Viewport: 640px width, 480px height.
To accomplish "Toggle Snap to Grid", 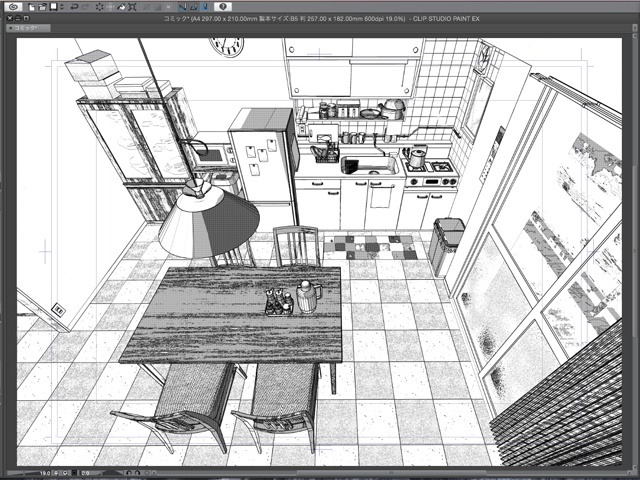I will point(204,7).
